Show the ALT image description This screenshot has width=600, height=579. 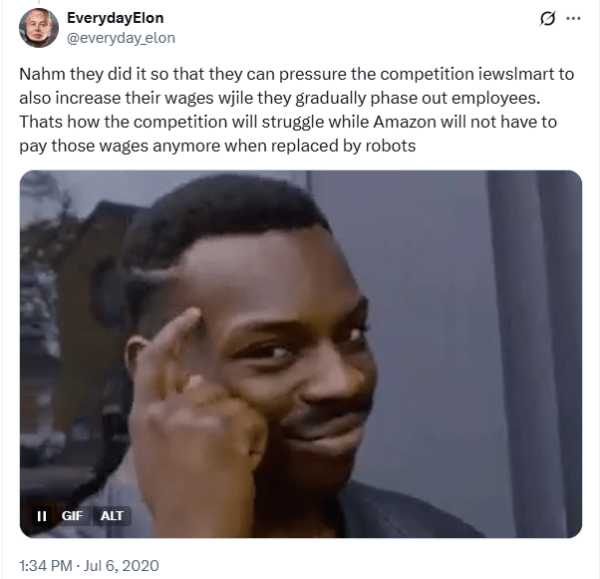112,516
